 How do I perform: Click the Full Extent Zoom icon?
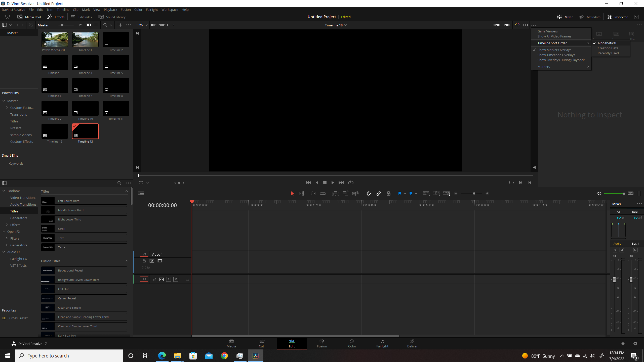[426, 193]
